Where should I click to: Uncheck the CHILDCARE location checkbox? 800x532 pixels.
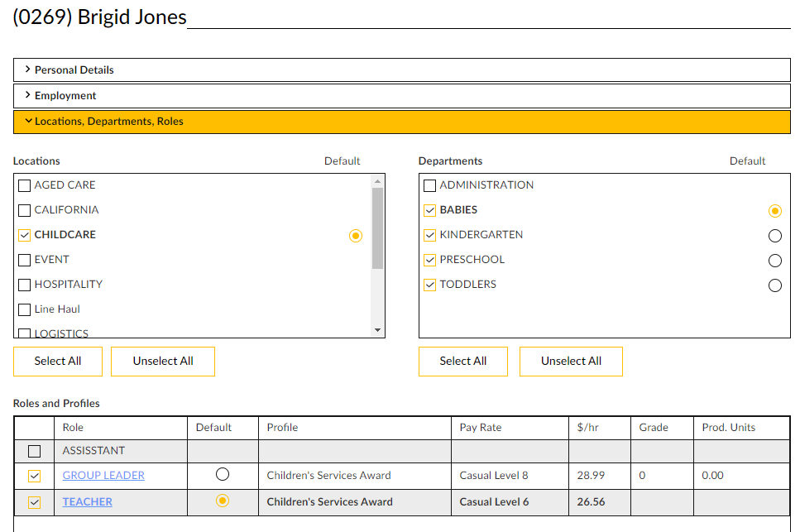coord(25,235)
